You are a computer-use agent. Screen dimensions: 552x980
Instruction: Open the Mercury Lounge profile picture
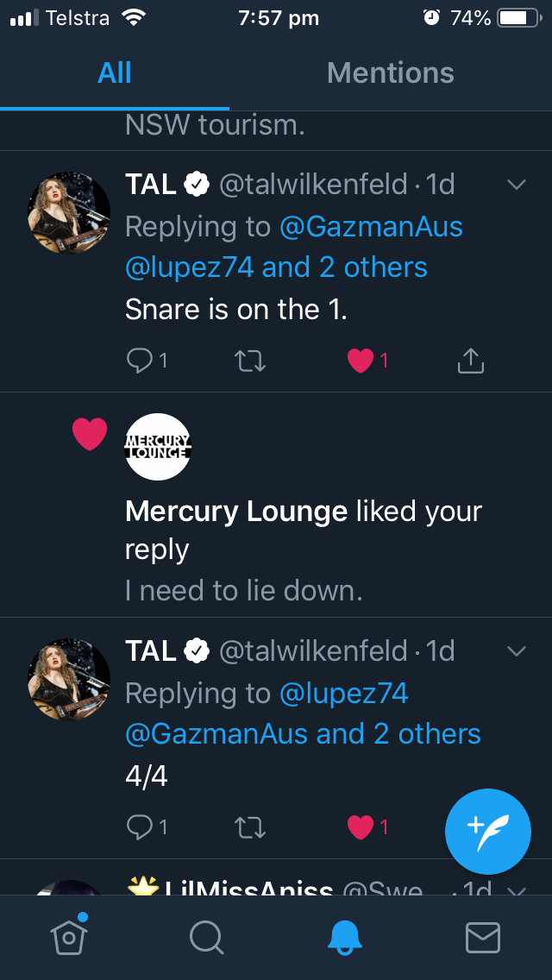pyautogui.click(x=158, y=446)
